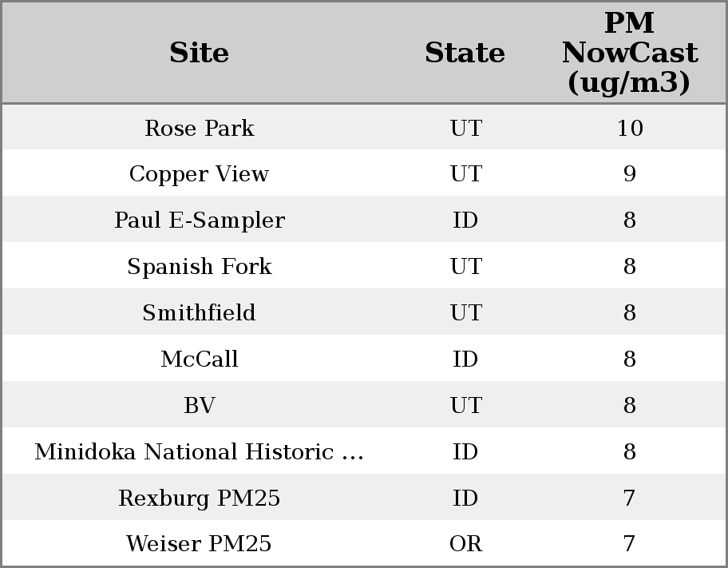Image resolution: width=728 pixels, height=568 pixels.
Task: Select the Rose Park site row
Action: 199,128
